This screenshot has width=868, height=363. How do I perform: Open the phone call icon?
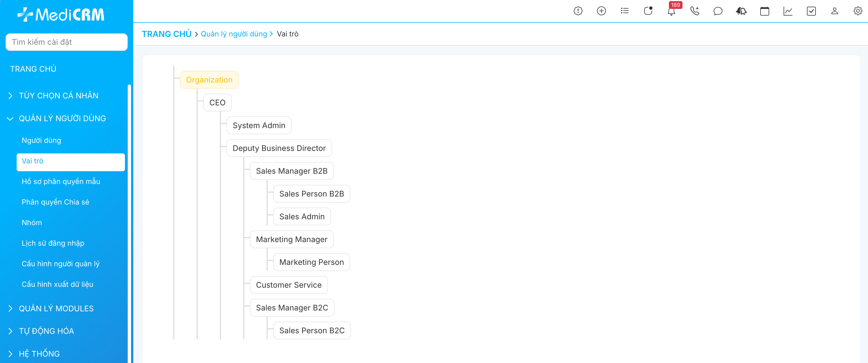(694, 11)
